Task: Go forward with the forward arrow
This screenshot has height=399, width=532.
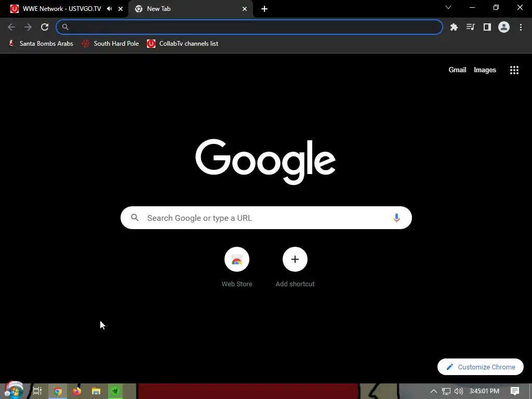Action: [28, 27]
